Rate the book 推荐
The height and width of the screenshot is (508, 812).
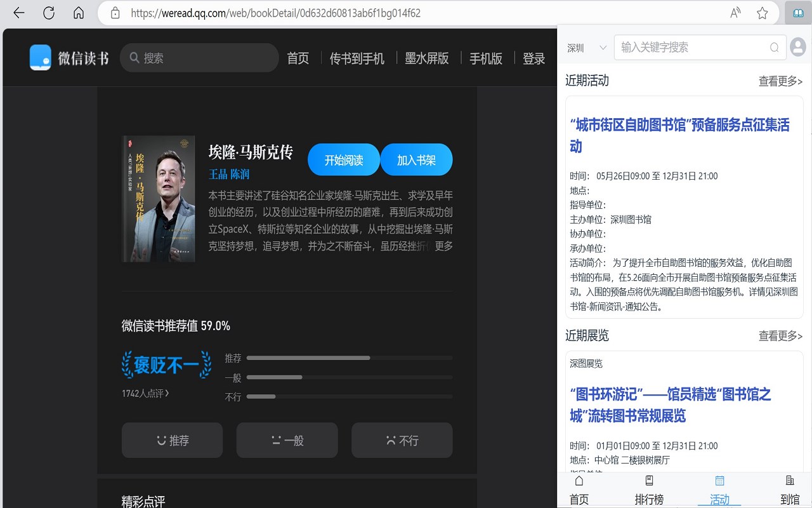tap(172, 440)
